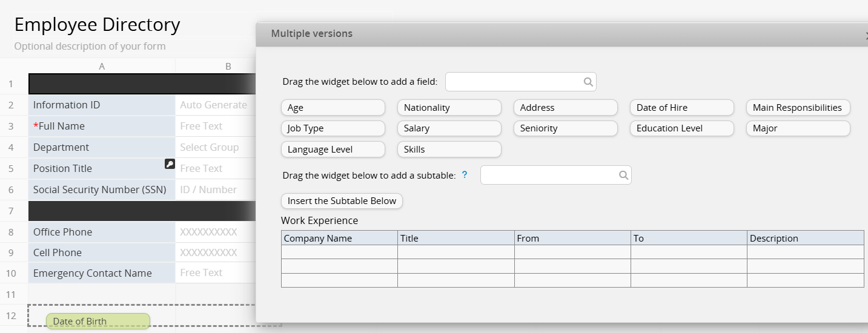The image size is (868, 333).
Task: Click the key icon on Position Title row
Action: click(170, 164)
